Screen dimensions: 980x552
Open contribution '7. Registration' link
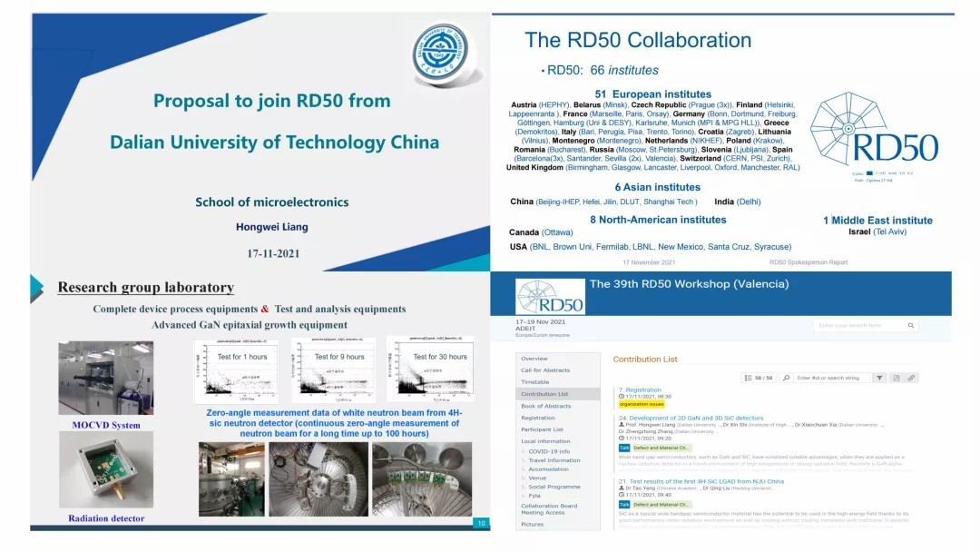[x=640, y=389]
